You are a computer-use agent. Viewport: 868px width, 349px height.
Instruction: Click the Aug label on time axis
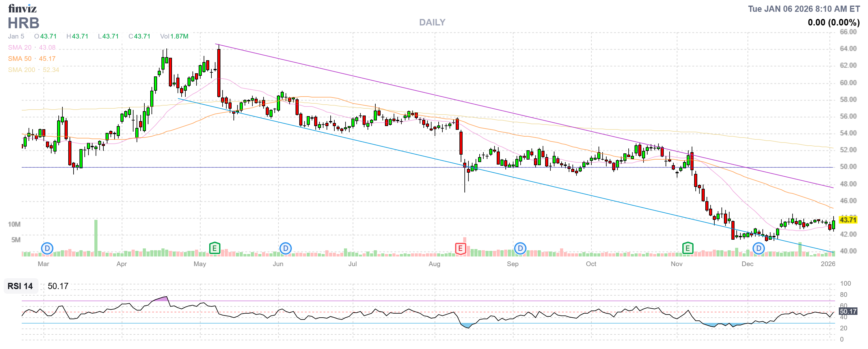pos(434,264)
